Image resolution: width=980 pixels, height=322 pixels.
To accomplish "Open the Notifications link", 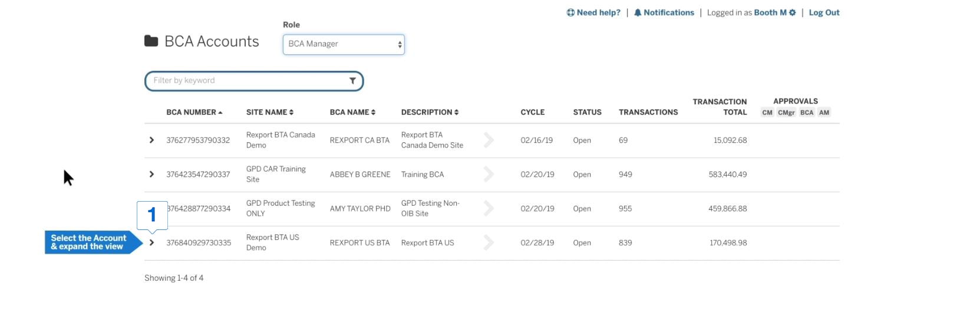I will (x=664, y=12).
